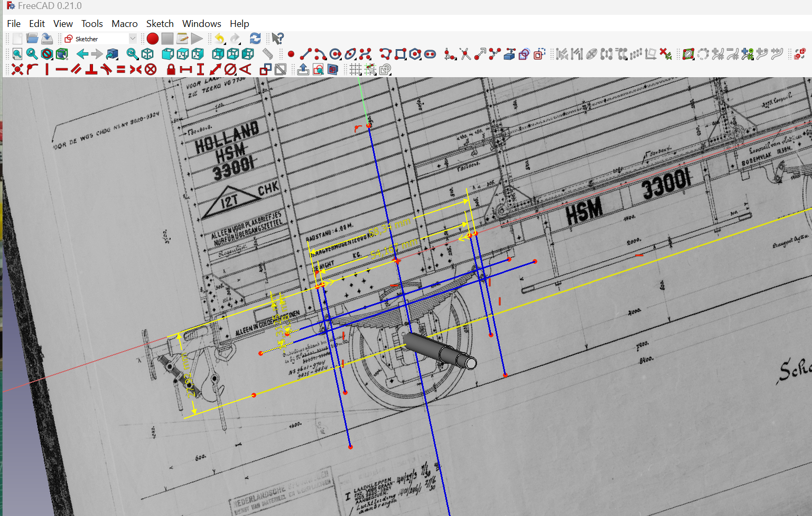Apply radius or diameter constraint

click(x=230, y=69)
